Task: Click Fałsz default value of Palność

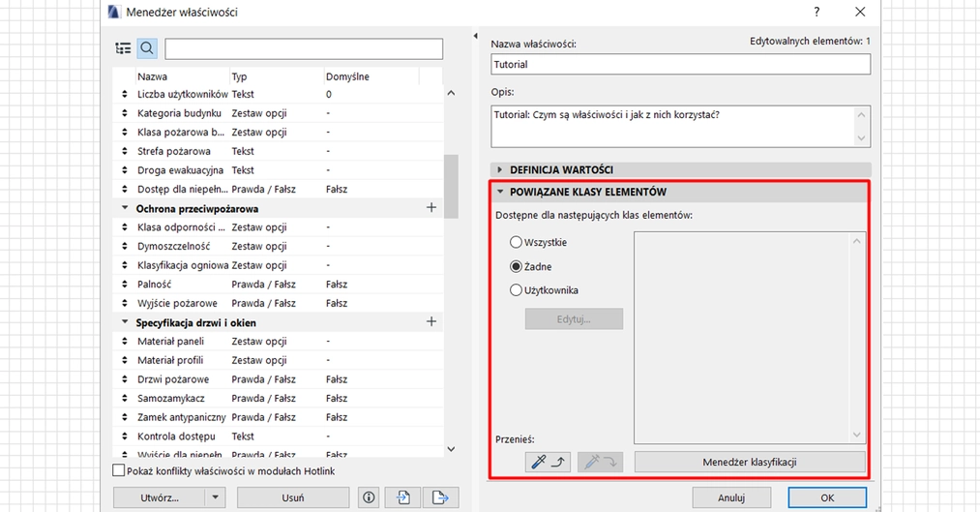Action: [337, 285]
